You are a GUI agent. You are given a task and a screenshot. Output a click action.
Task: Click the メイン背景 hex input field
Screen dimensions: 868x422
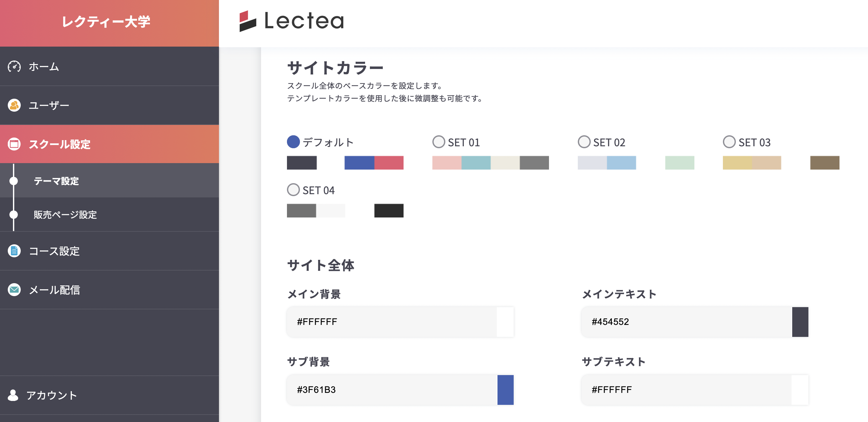pos(391,322)
